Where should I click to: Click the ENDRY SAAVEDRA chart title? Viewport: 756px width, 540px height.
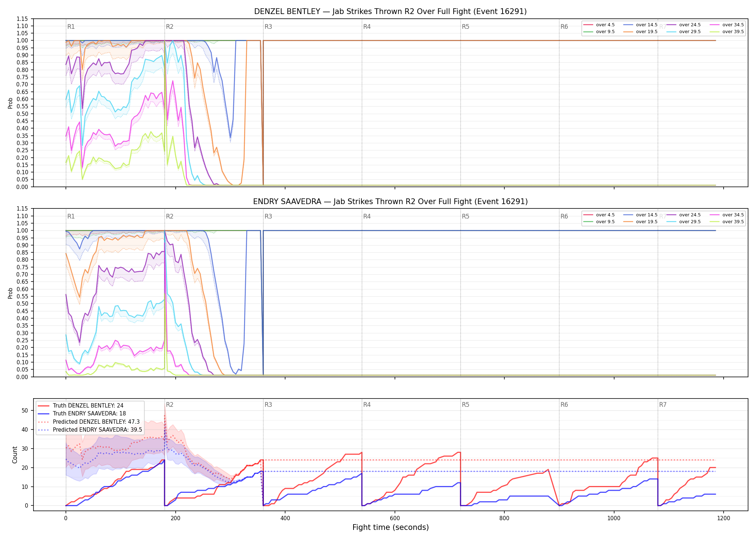(390, 202)
